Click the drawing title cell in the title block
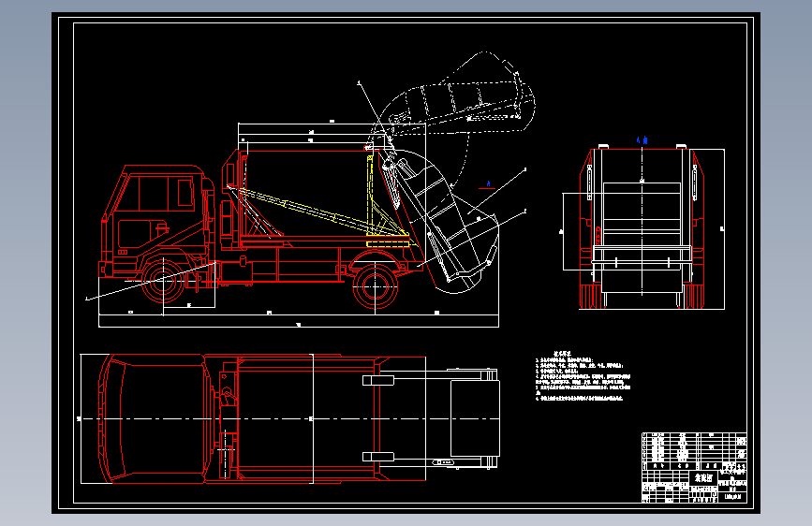The height and width of the screenshot is (526, 812). click(x=703, y=478)
